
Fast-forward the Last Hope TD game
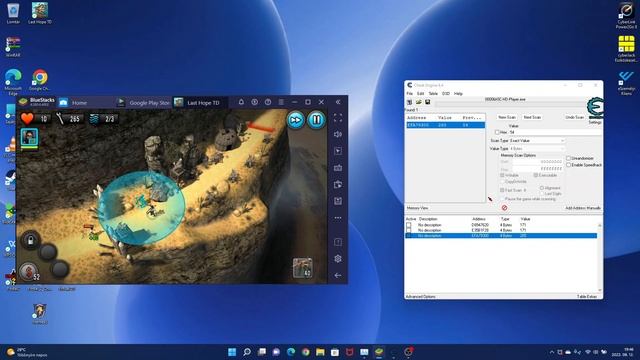coord(296,120)
